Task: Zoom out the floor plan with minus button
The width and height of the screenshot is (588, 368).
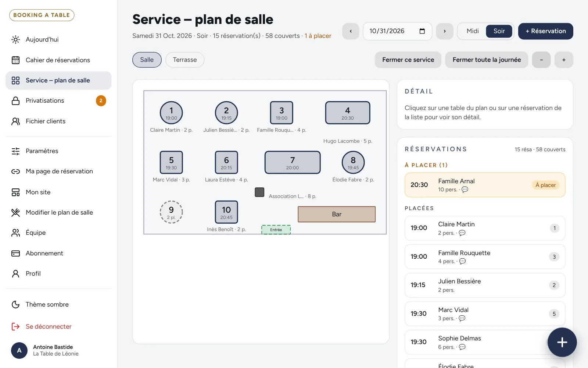Action: point(541,60)
